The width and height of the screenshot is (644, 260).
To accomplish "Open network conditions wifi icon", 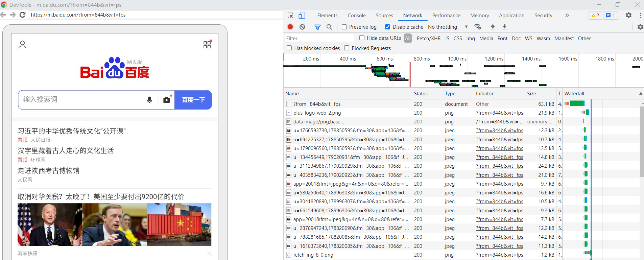I will pyautogui.click(x=478, y=27).
